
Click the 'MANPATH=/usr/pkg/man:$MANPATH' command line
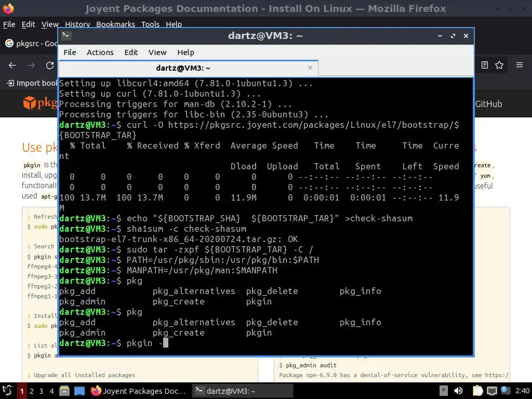[x=202, y=270]
